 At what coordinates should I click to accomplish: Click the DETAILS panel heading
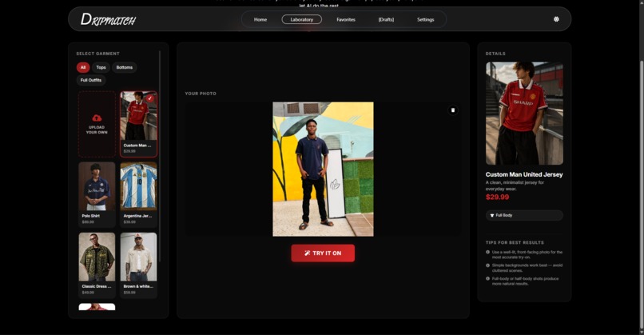click(495, 54)
